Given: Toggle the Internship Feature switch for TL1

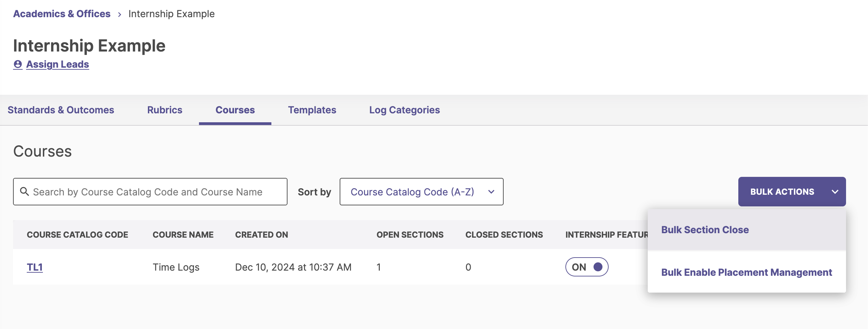Looking at the screenshot, I should pos(587,267).
